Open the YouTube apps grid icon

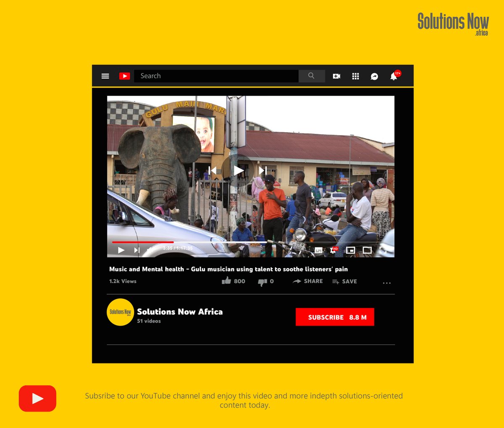pos(355,76)
